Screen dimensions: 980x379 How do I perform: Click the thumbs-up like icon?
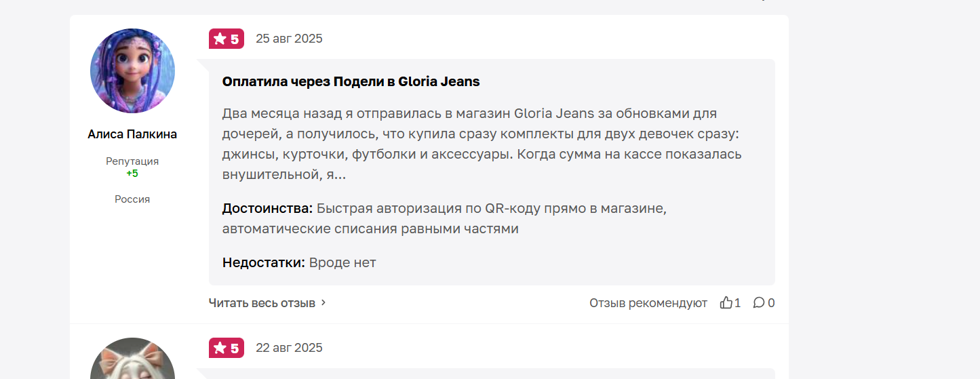tap(726, 302)
